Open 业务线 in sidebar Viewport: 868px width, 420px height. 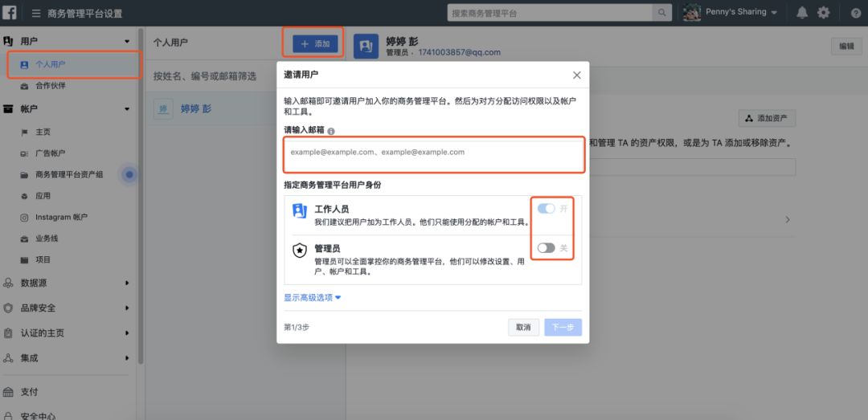point(47,239)
